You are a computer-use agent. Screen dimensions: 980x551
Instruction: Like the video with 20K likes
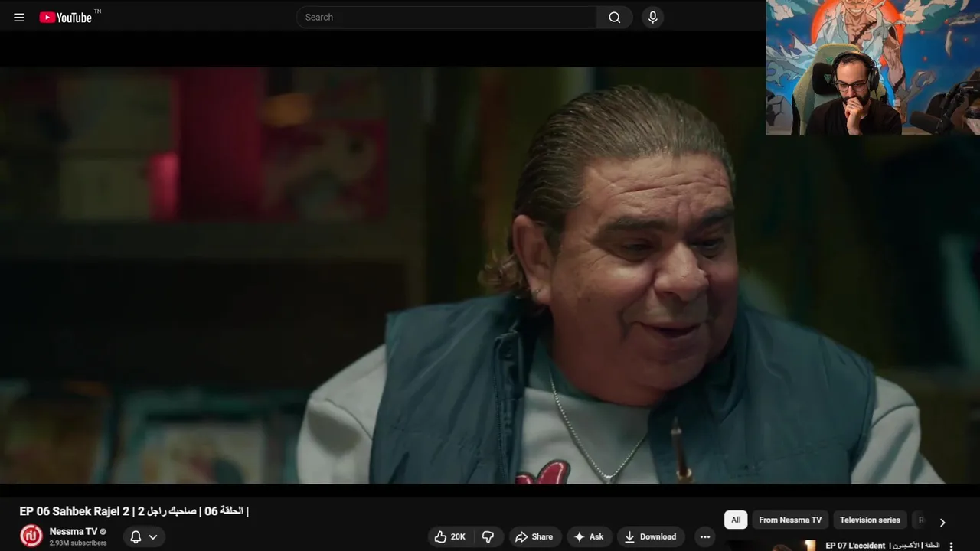[450, 536]
